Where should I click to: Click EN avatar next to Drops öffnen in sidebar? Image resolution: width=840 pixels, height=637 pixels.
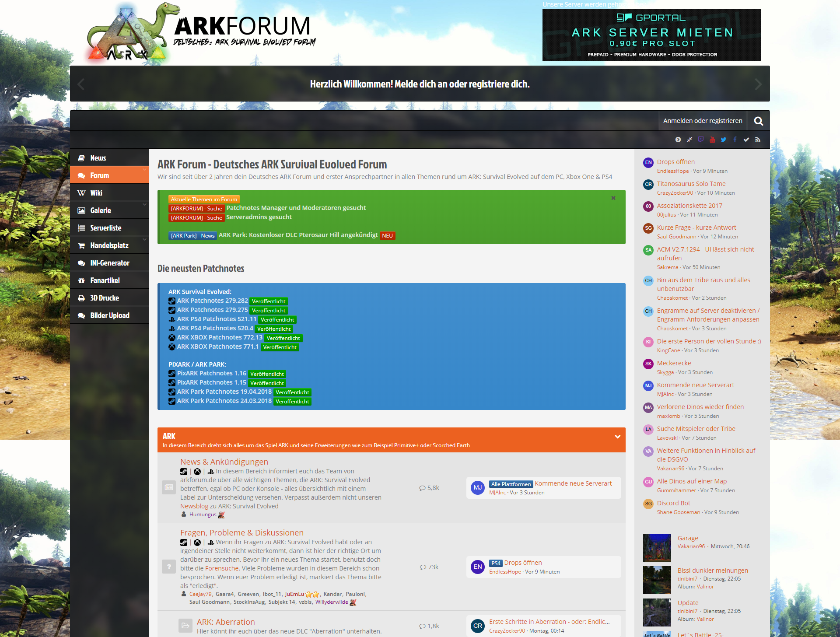tap(648, 162)
